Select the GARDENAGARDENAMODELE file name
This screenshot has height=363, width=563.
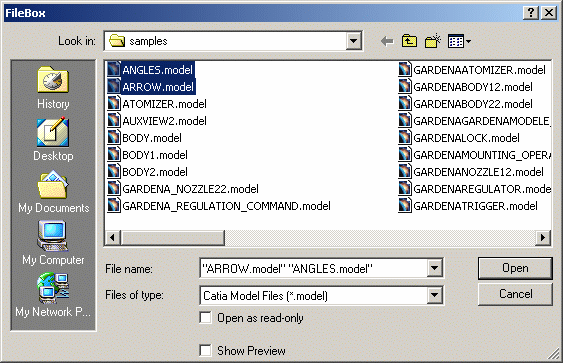[482, 121]
